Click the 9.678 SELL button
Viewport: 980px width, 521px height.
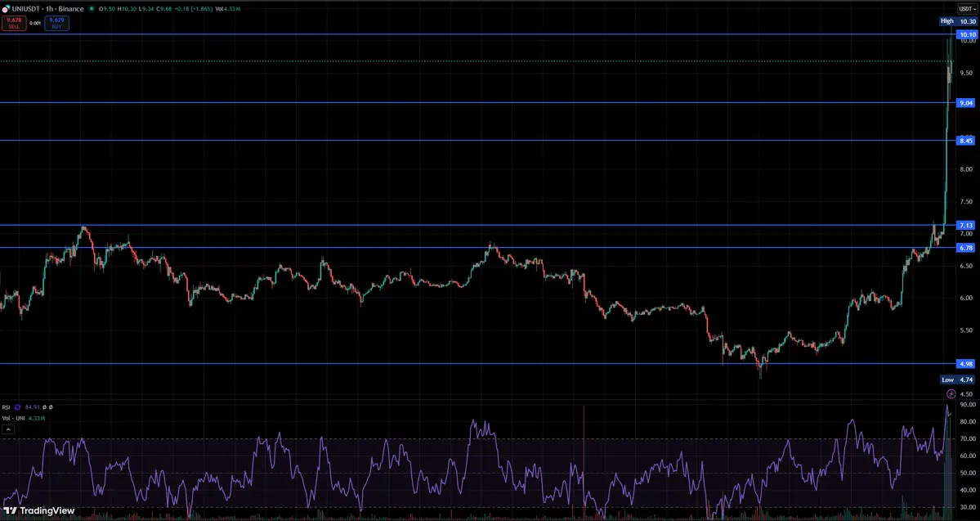[x=14, y=23]
